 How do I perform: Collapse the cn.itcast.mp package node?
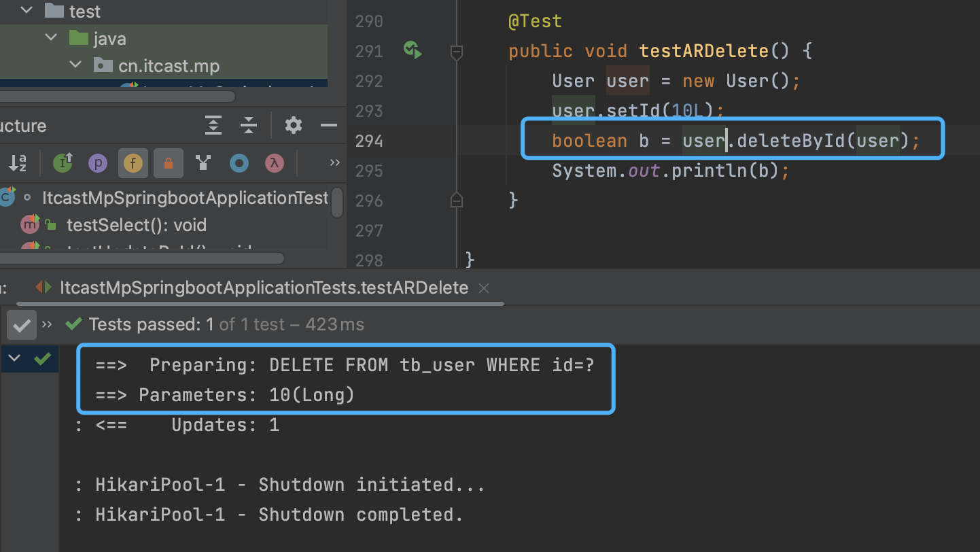click(75, 66)
